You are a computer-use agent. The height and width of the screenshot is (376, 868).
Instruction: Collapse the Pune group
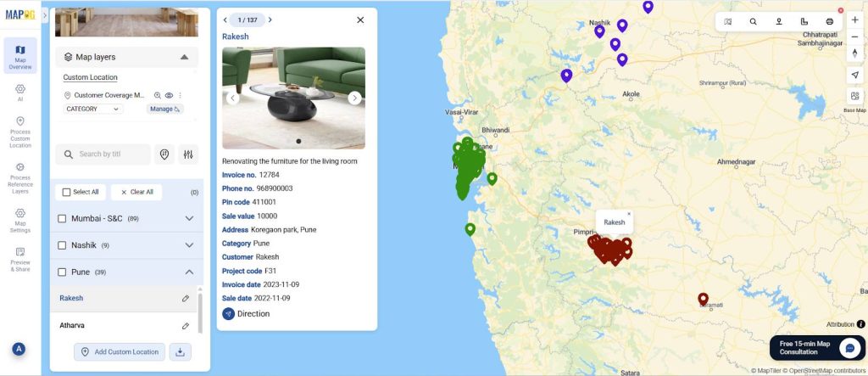[x=189, y=272]
